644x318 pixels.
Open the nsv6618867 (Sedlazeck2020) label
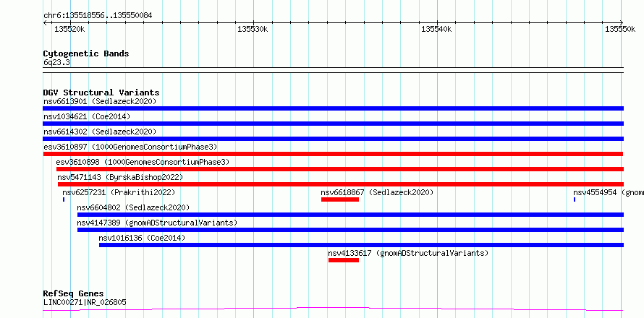377,192
